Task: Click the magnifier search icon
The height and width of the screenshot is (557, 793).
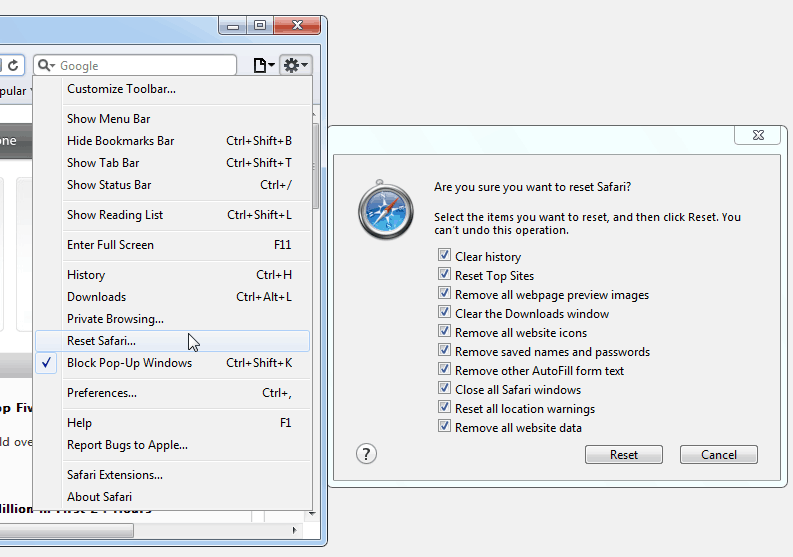Action: pos(43,65)
